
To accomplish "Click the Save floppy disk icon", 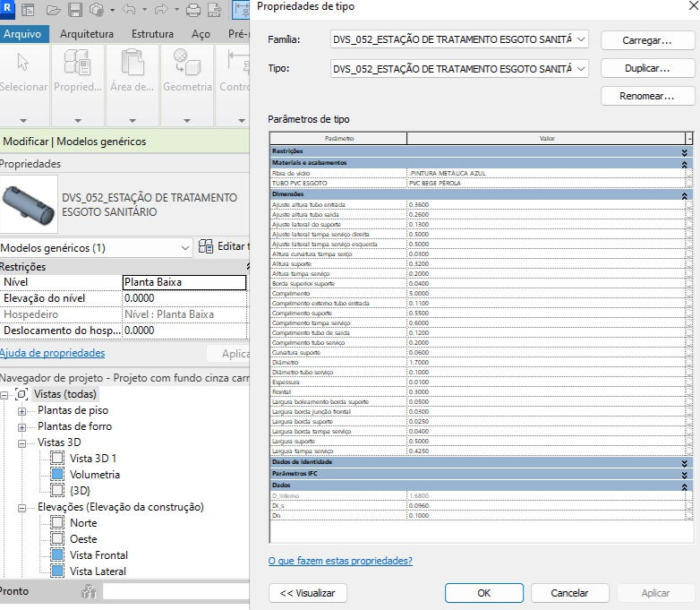I will pos(75,10).
